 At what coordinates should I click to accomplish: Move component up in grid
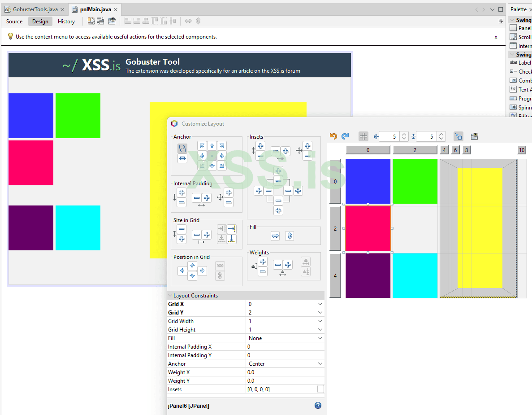coord(192,266)
